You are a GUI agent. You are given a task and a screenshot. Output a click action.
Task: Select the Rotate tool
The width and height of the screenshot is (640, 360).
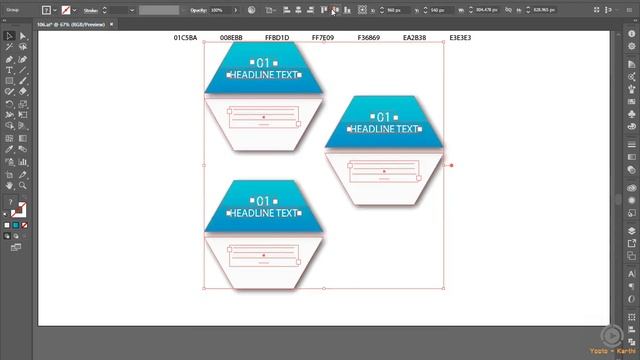pos(9,104)
